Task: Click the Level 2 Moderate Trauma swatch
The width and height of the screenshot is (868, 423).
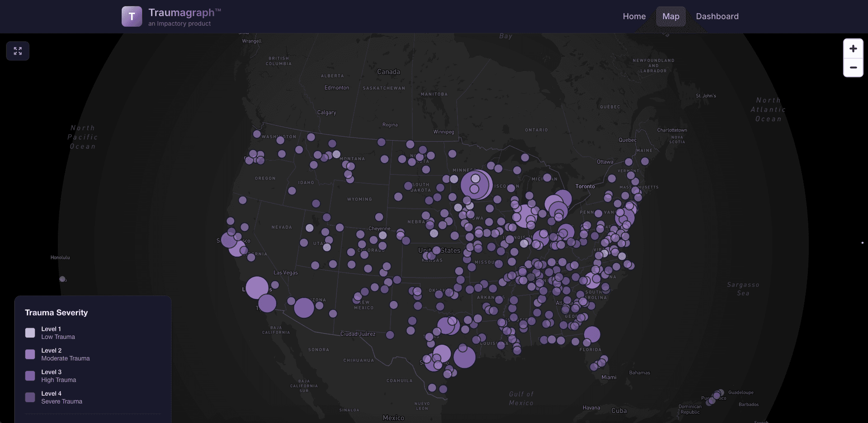Action: point(30,354)
